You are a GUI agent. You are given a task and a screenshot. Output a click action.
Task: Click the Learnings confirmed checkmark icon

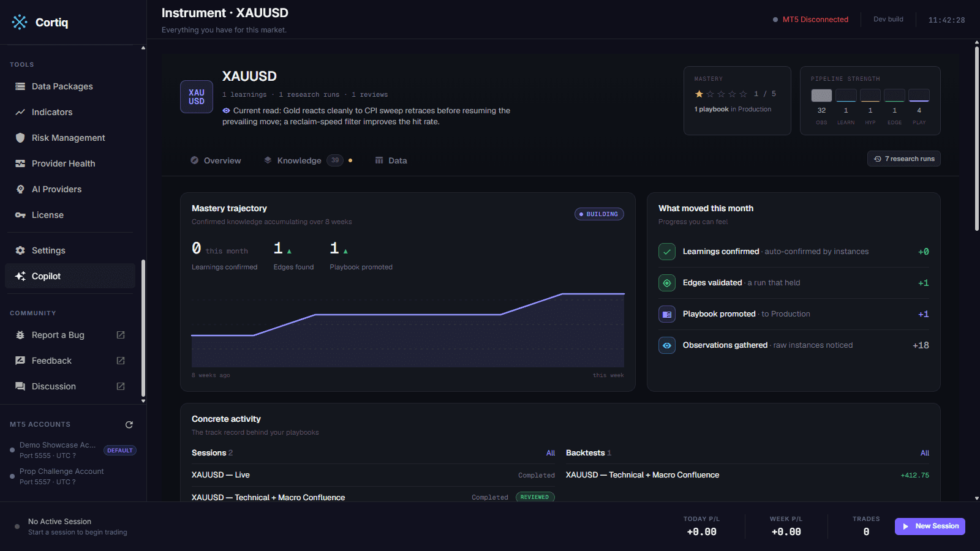[x=667, y=252]
